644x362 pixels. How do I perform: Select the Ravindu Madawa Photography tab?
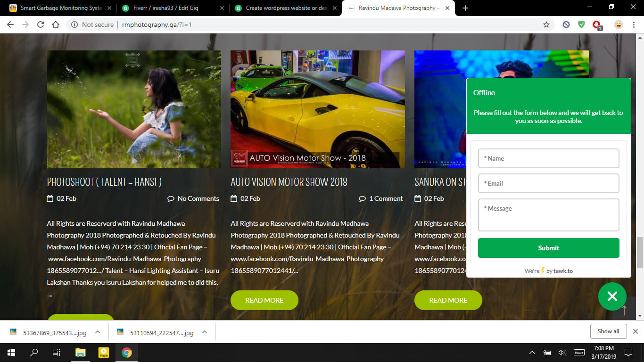[x=398, y=8]
